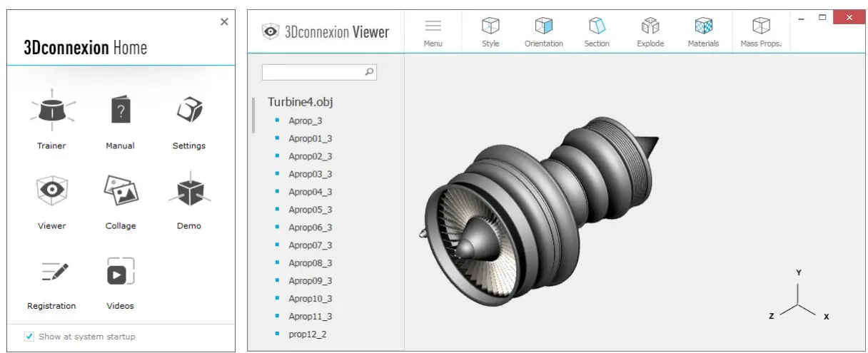
Task: Select Aprop10_3 part
Action: (x=311, y=299)
